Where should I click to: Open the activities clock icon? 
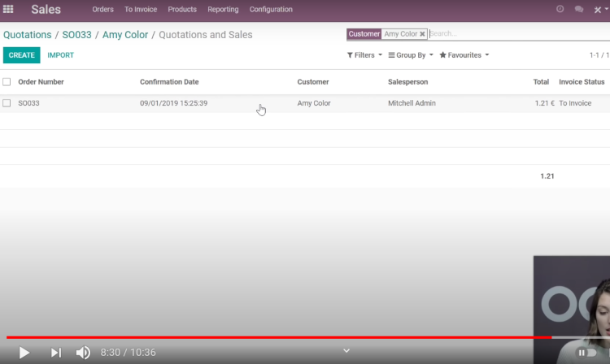coord(560,9)
